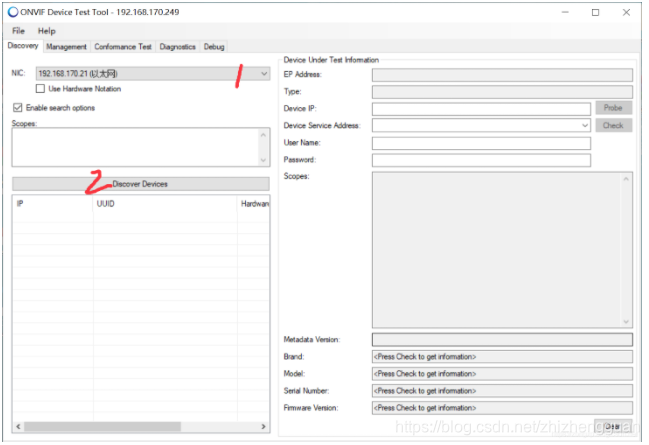Click the Probe button
Viewport: 649px width, 445px height.
coord(613,108)
